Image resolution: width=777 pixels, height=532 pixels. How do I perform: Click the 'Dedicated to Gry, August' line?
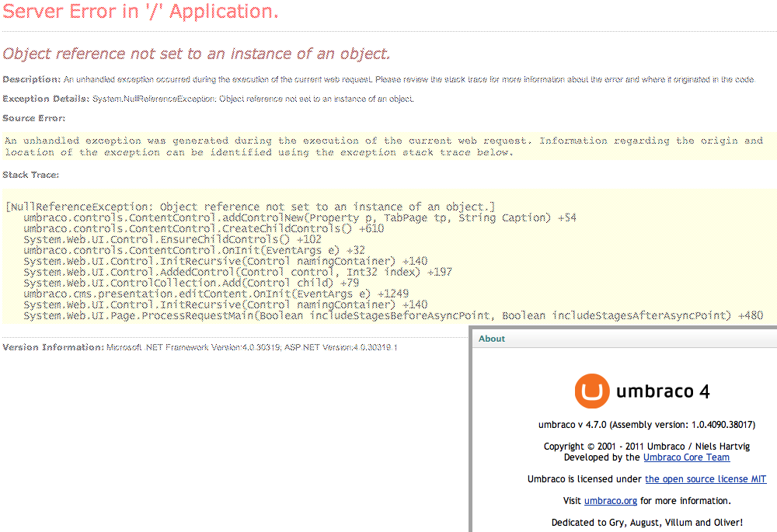pyautogui.click(x=646, y=523)
